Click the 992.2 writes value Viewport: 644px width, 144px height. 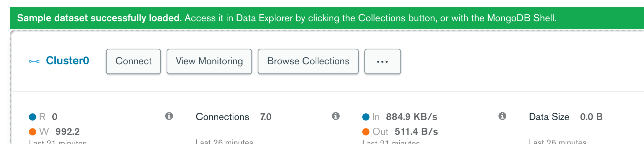(67, 132)
